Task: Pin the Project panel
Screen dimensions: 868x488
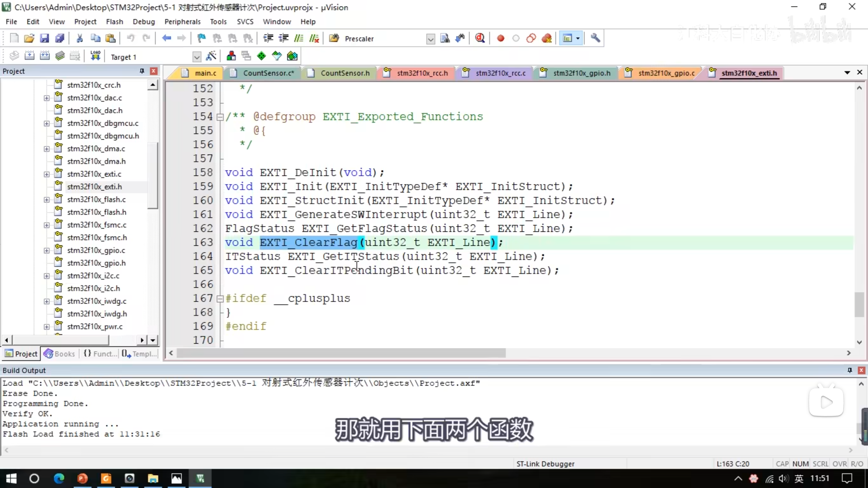Action: [x=142, y=71]
